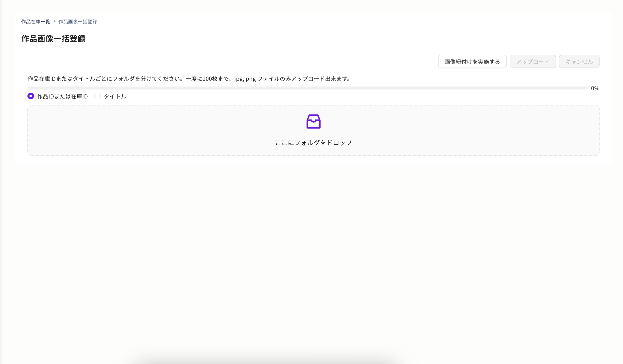Click the bold 作品画像一括登録 page heading
The width and height of the screenshot is (623, 364).
(x=53, y=39)
